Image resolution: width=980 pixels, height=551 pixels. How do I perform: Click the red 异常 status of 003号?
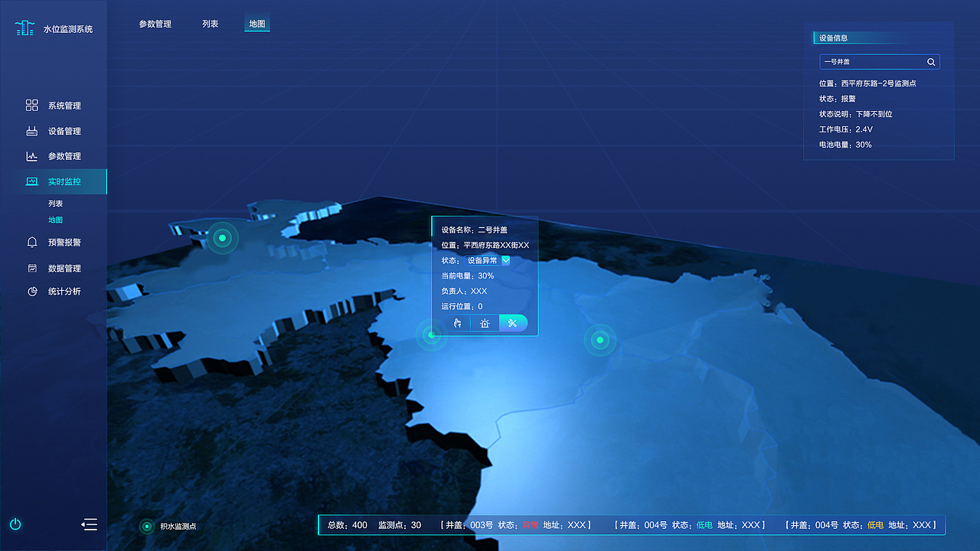531,525
